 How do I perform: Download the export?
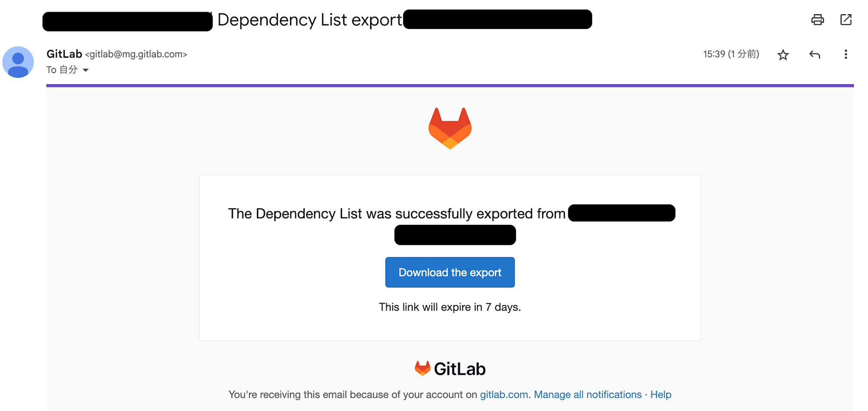pos(450,273)
